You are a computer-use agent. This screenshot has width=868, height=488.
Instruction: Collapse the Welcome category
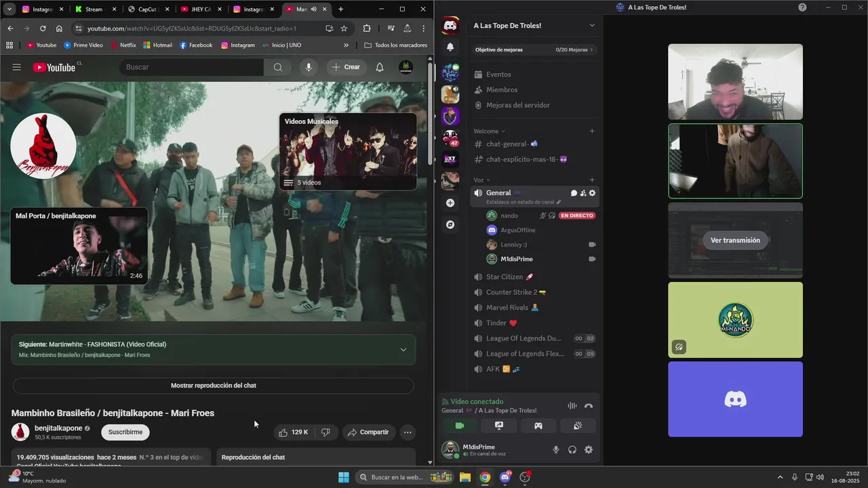489,131
